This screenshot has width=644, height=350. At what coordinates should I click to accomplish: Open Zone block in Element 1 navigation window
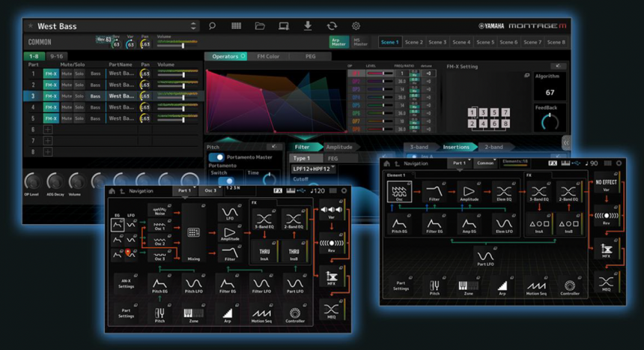tap(468, 287)
